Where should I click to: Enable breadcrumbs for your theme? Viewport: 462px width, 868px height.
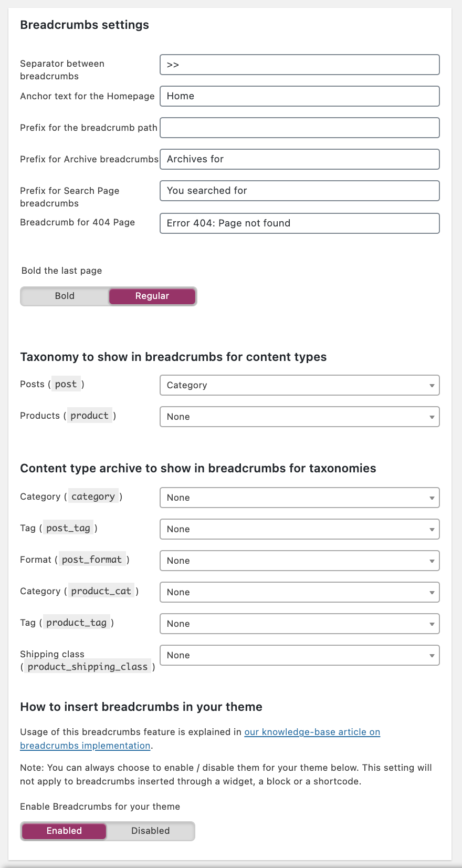[64, 831]
